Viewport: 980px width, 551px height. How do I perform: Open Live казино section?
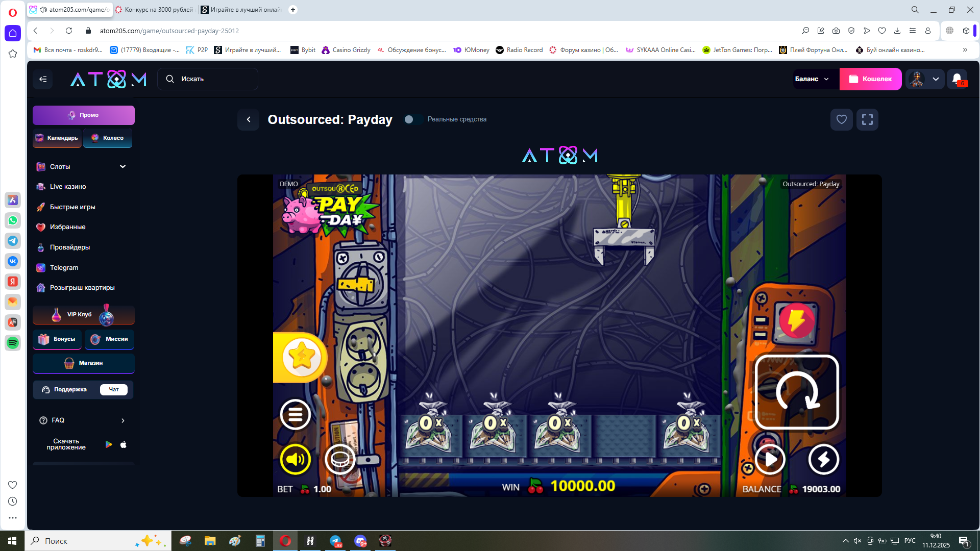pyautogui.click(x=68, y=187)
